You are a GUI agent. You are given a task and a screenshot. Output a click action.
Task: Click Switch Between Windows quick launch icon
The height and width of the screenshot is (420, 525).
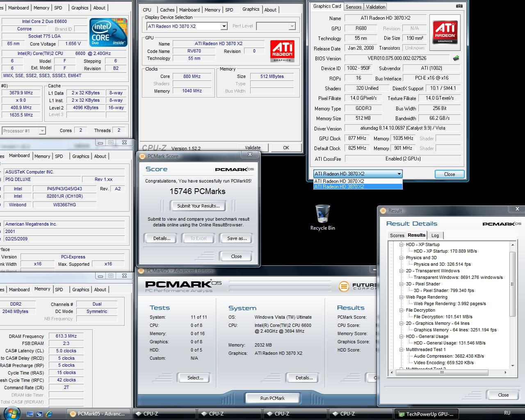point(39,414)
